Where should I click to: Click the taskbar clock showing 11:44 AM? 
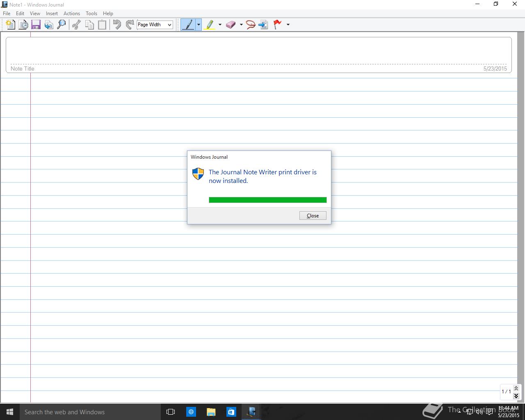(508, 412)
